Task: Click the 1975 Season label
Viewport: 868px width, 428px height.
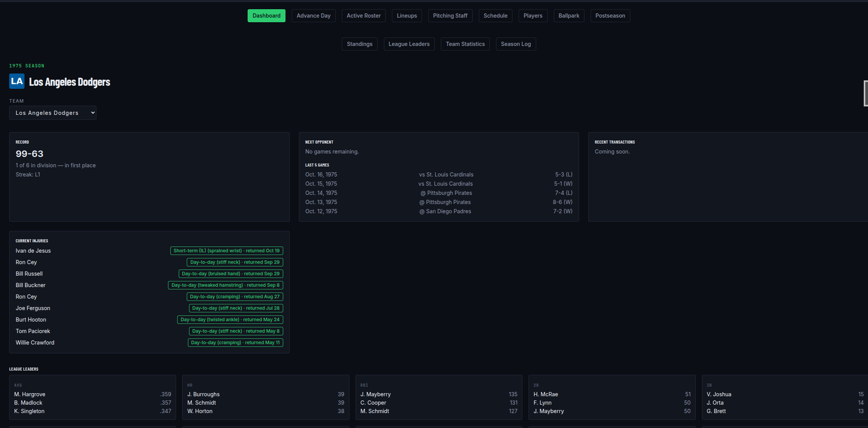Action: point(27,66)
